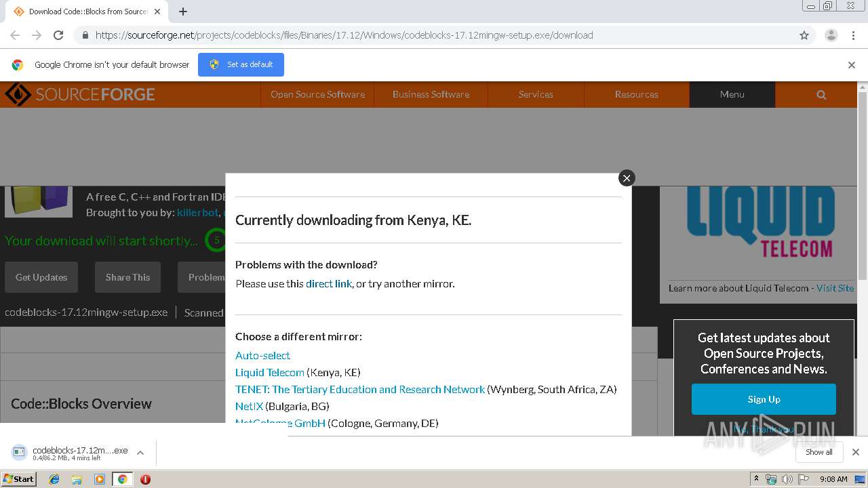This screenshot has width=868, height=488.
Task: Choose the NetIX Bulgaria mirror
Action: (x=249, y=406)
